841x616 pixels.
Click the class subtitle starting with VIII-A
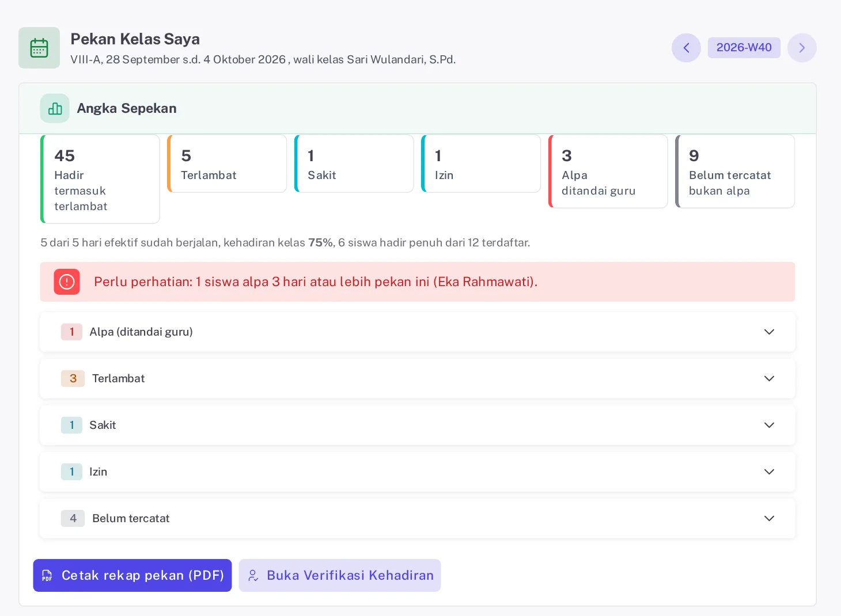tap(263, 59)
